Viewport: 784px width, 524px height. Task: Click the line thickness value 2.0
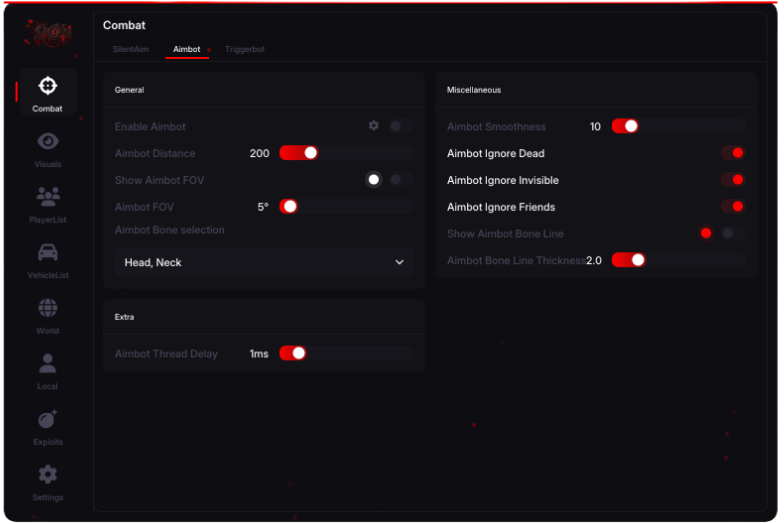(x=594, y=260)
